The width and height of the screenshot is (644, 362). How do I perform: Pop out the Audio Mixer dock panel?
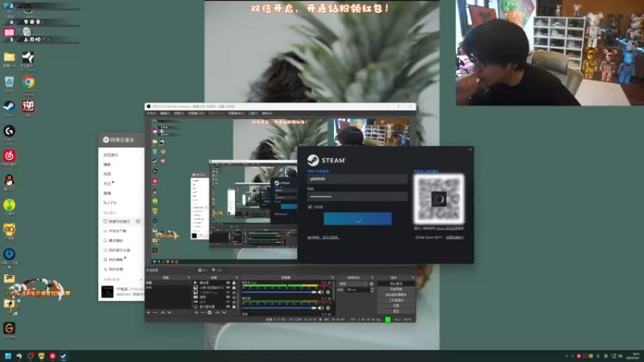[332, 278]
